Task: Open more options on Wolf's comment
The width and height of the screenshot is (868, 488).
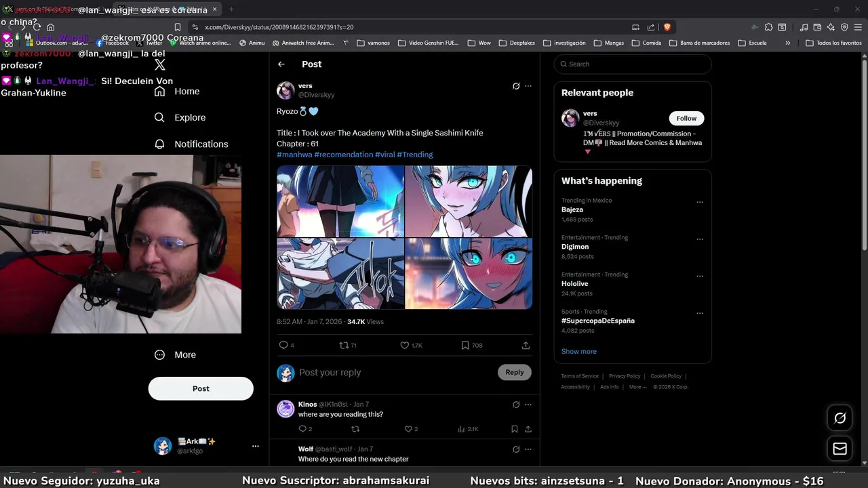Action: tap(528, 449)
